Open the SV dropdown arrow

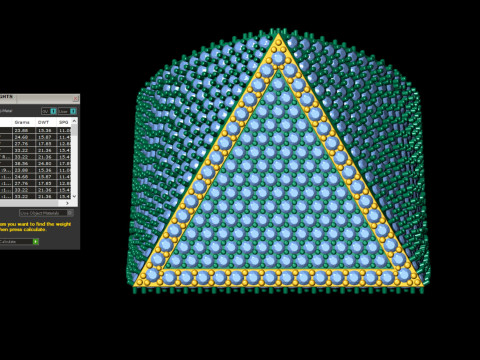pos(53,111)
